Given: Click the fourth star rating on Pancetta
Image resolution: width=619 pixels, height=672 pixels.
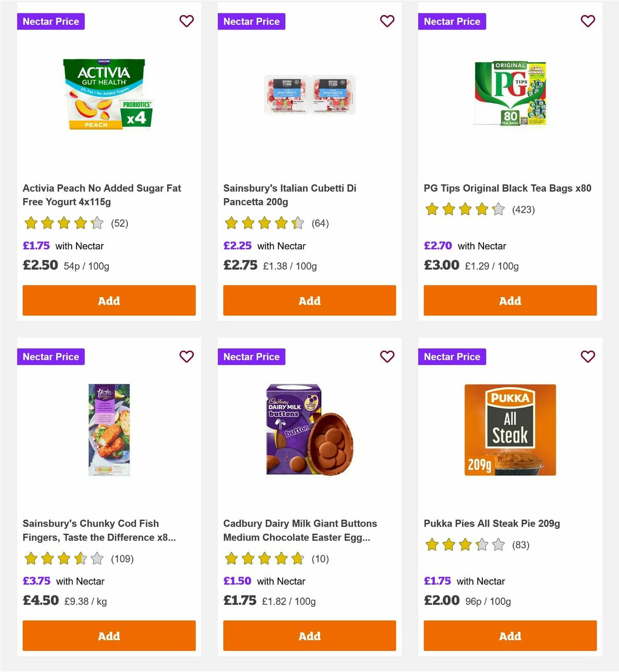Looking at the screenshot, I should point(281,223).
